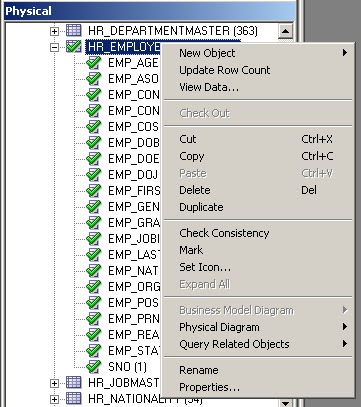Click the HR_DEPARTMENTMASTER table icon
The height and width of the screenshot is (407, 361).
[x=73, y=31]
